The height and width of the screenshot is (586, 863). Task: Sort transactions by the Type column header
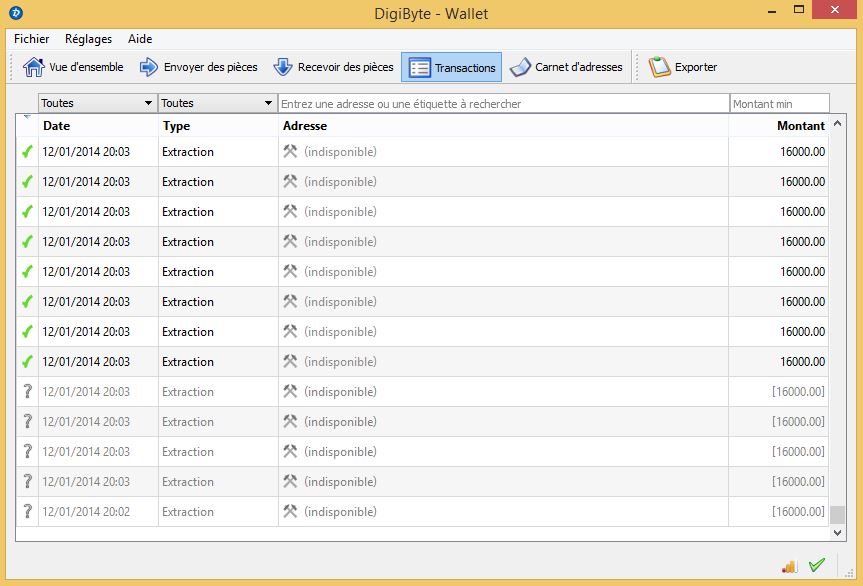218,125
